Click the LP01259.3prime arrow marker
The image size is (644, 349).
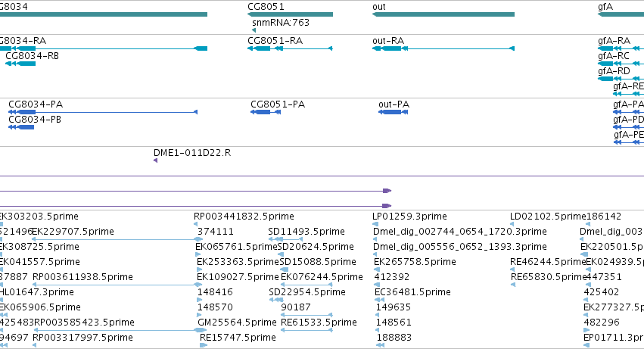point(375,224)
